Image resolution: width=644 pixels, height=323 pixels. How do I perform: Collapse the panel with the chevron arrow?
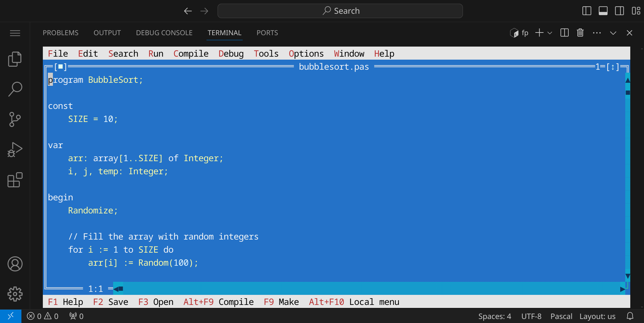[x=613, y=33]
